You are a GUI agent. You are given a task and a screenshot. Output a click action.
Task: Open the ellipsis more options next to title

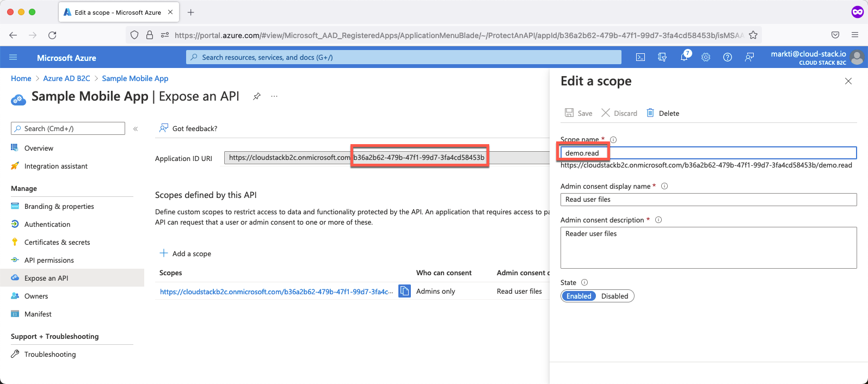click(x=274, y=96)
